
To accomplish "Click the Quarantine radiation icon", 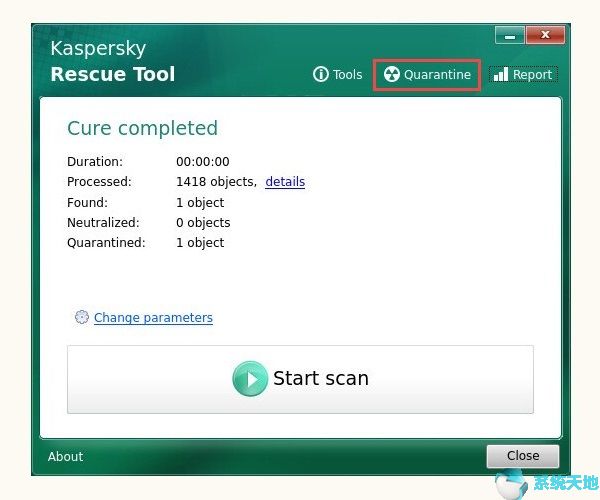I will pyautogui.click(x=391, y=74).
